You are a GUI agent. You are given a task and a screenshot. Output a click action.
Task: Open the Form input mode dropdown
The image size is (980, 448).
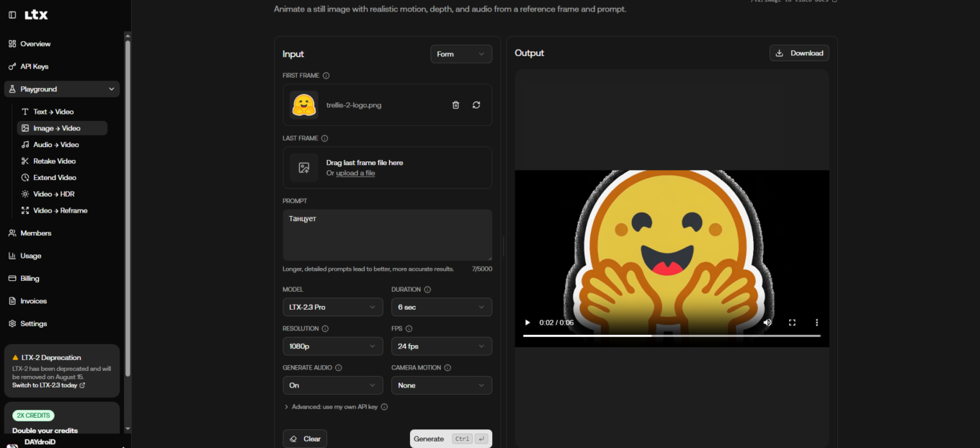(x=461, y=54)
